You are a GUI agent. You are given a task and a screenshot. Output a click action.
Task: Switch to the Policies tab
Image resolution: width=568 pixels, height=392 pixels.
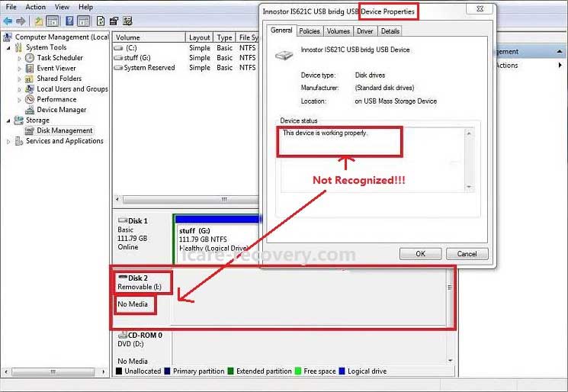pos(310,31)
